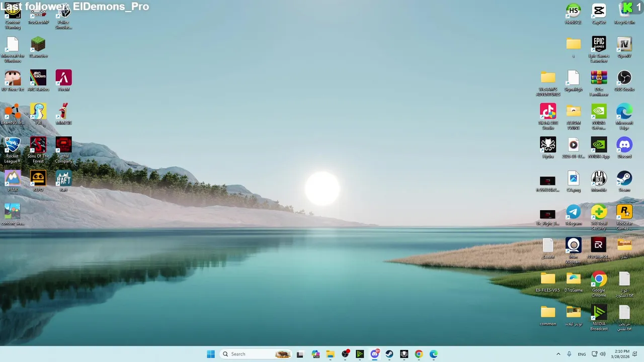Switch the ENG input language
Viewport: 644px width, 362px height.
[x=582, y=354]
